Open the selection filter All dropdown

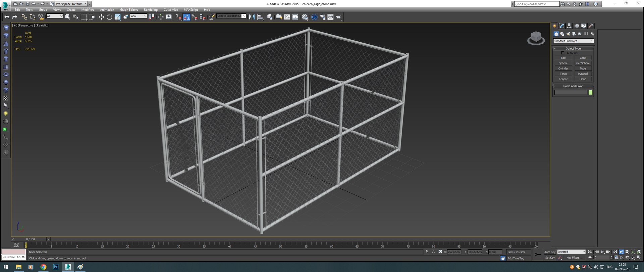[x=55, y=16]
